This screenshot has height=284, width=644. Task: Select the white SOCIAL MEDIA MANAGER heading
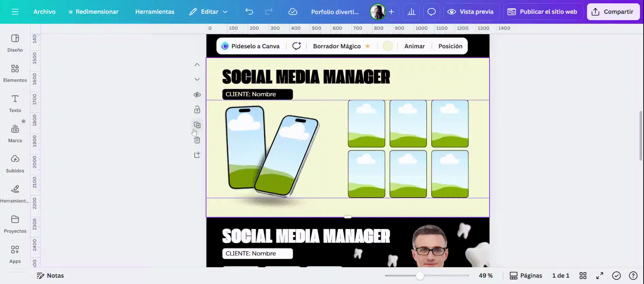click(306, 236)
